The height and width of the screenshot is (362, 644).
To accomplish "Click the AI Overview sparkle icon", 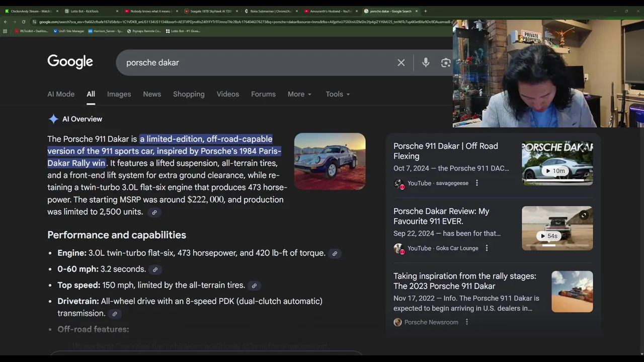I will click(x=53, y=119).
